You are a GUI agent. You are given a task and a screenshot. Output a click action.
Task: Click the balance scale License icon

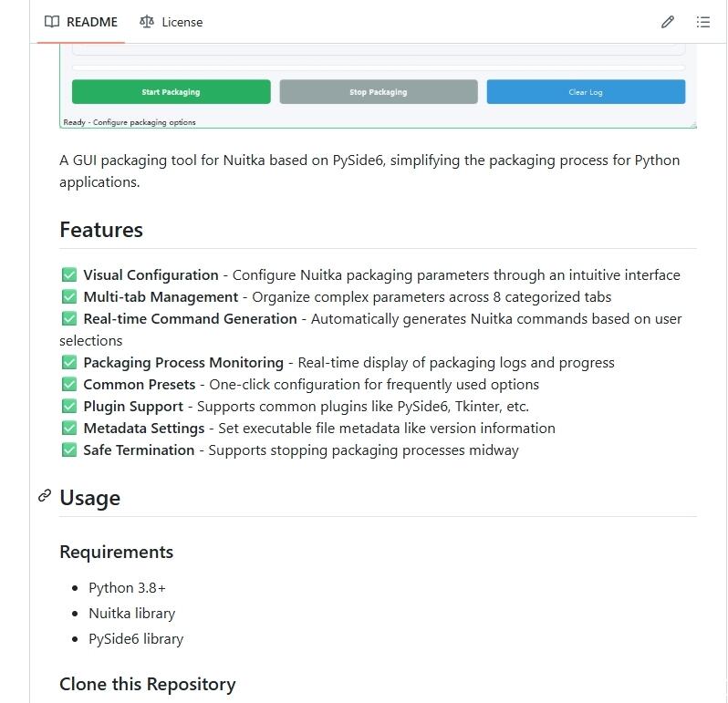pyautogui.click(x=147, y=22)
